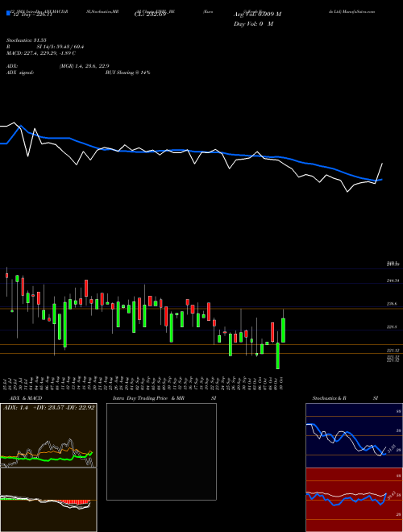Screen dimensions: 403x532
Task: Click the ADX: 1.4 +DY: 23.57 -DY: 22.92 header
Action: click(x=48, y=408)
